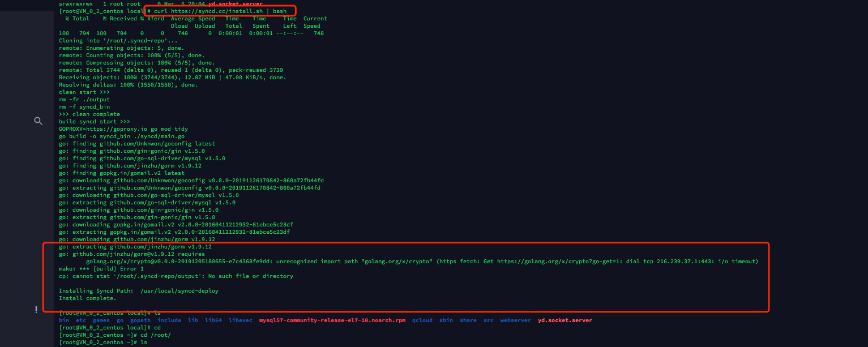The height and width of the screenshot is (347, 868).
Task: Click the 'libexec' directory name in ls output
Action: click(241, 320)
